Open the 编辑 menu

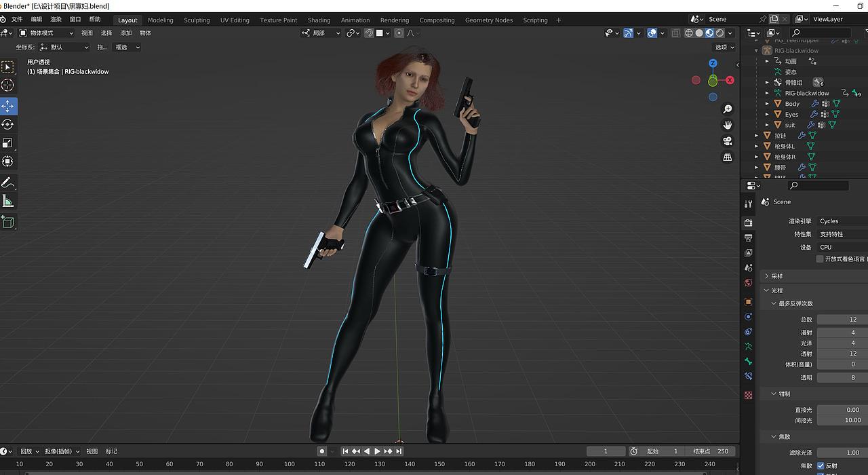pos(37,20)
